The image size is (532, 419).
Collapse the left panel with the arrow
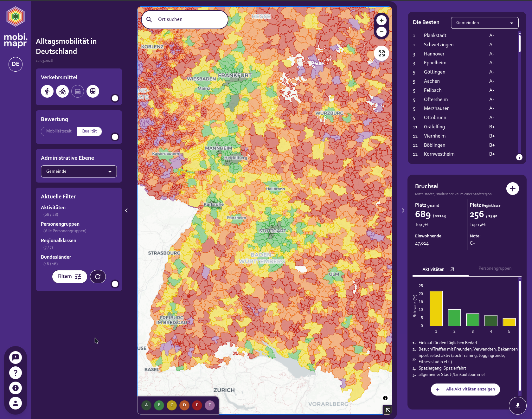point(126,210)
